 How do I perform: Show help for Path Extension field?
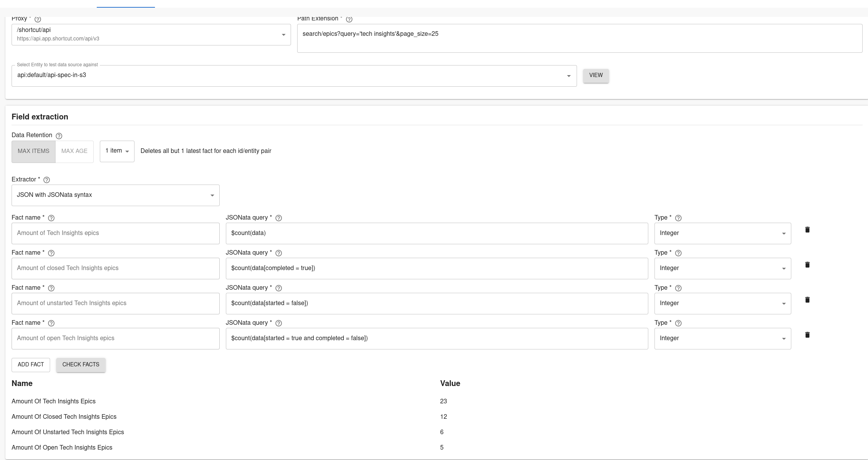(349, 19)
